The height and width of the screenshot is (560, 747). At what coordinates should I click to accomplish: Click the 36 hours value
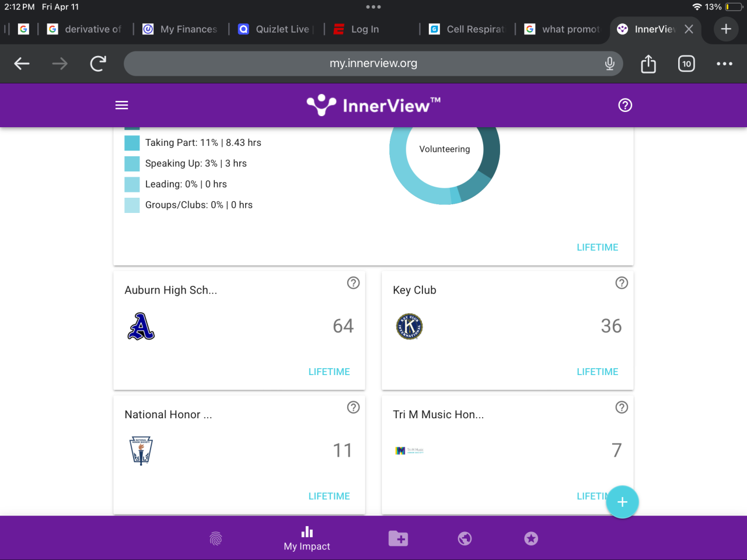(x=612, y=326)
